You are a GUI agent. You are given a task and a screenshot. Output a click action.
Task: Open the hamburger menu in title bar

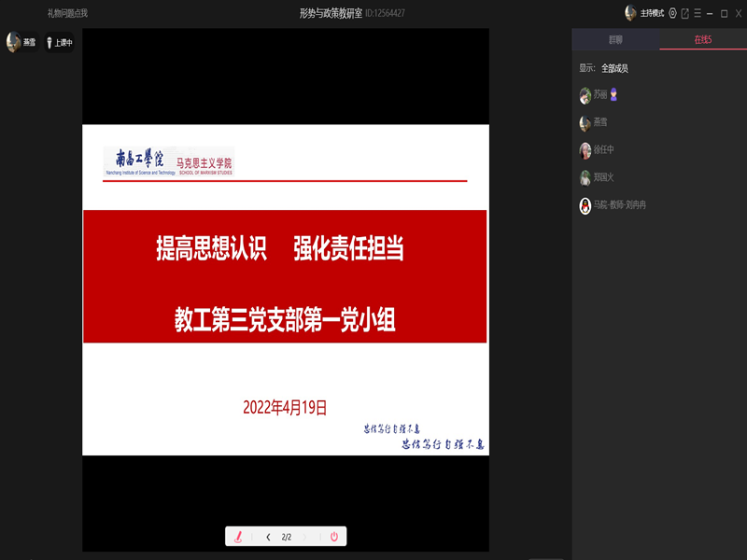pos(697,13)
